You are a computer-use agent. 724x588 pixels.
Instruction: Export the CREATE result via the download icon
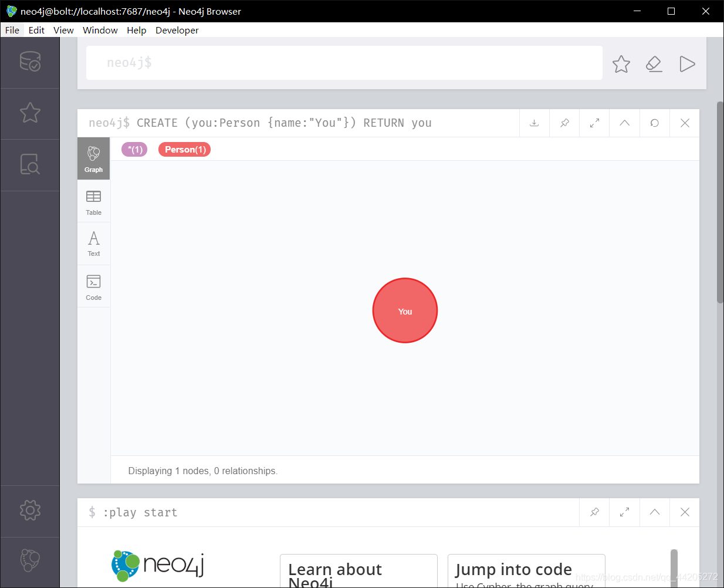coord(534,123)
